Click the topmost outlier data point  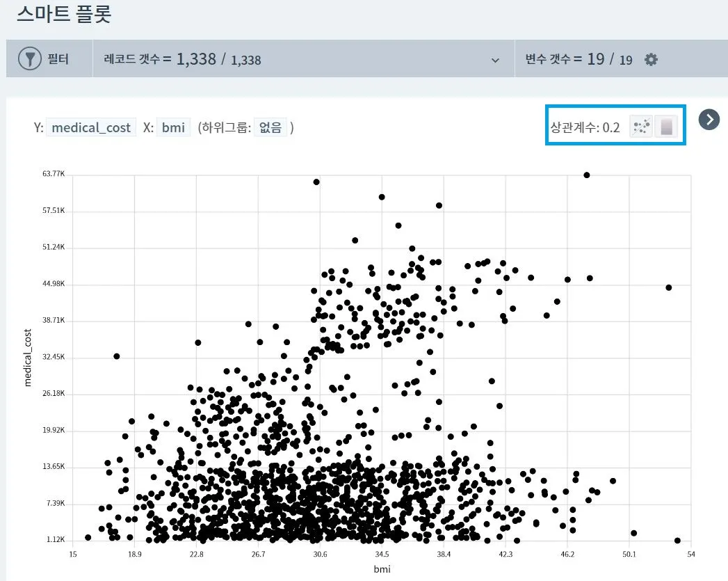[x=587, y=175]
